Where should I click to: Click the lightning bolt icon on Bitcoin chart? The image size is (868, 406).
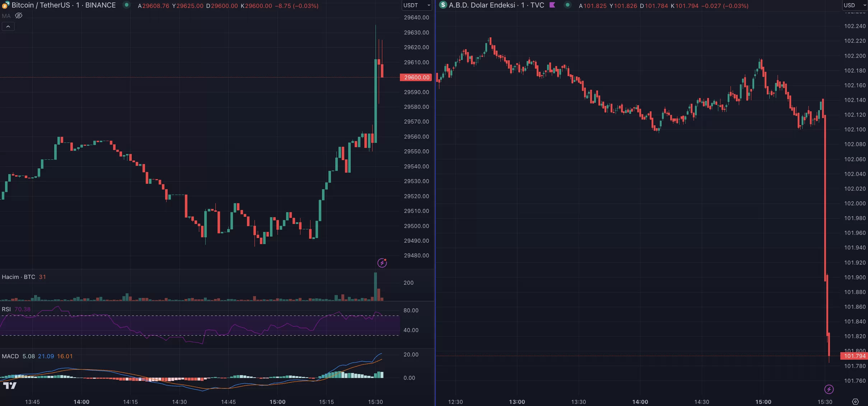click(382, 263)
